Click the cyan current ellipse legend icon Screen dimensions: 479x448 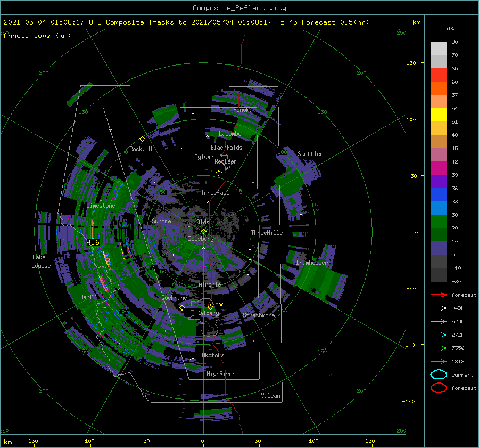[x=439, y=374]
